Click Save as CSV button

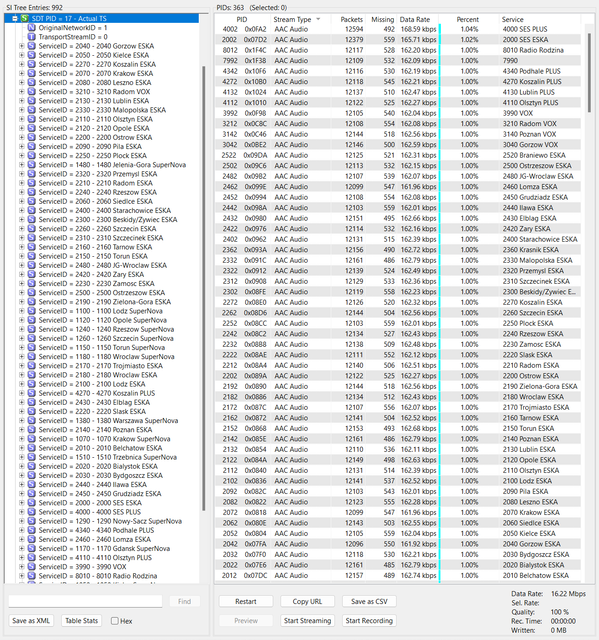tap(369, 601)
